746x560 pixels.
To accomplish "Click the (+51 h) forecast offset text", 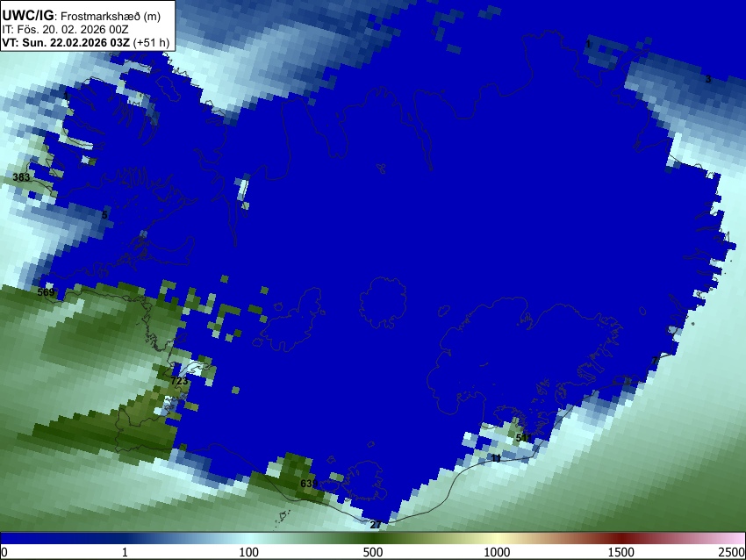I will click(151, 42).
